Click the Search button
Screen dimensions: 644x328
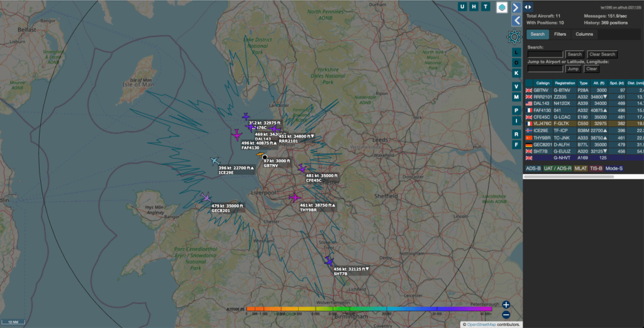(575, 54)
